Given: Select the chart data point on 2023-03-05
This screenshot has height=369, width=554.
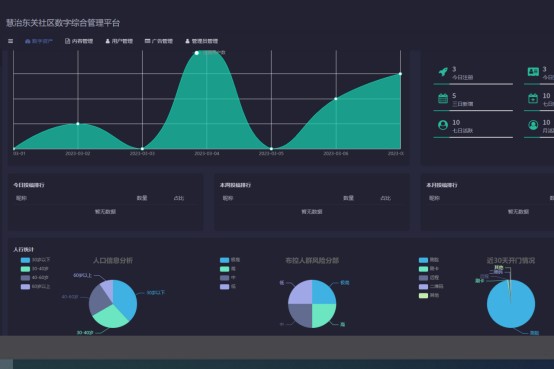Looking at the screenshot, I should [x=271, y=148].
